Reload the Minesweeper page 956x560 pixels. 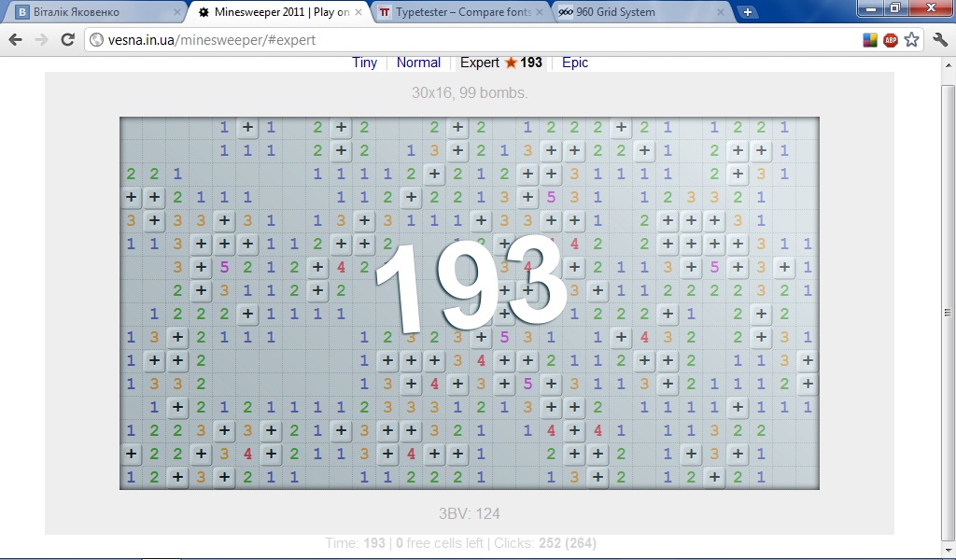pyautogui.click(x=67, y=40)
